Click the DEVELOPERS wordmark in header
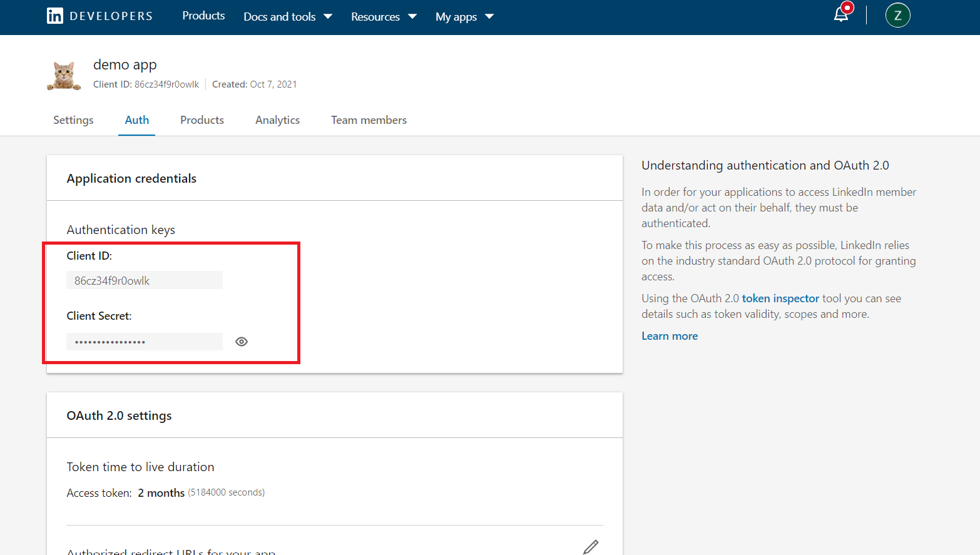 (x=111, y=16)
